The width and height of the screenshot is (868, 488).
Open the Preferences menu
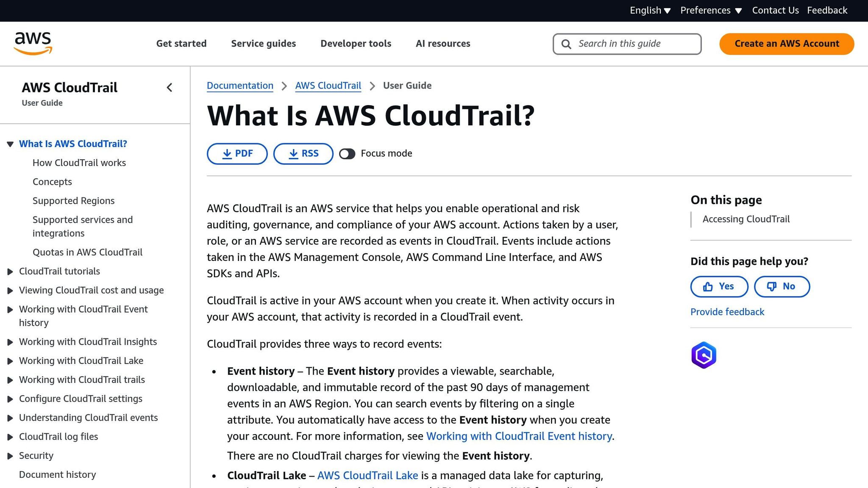711,10
